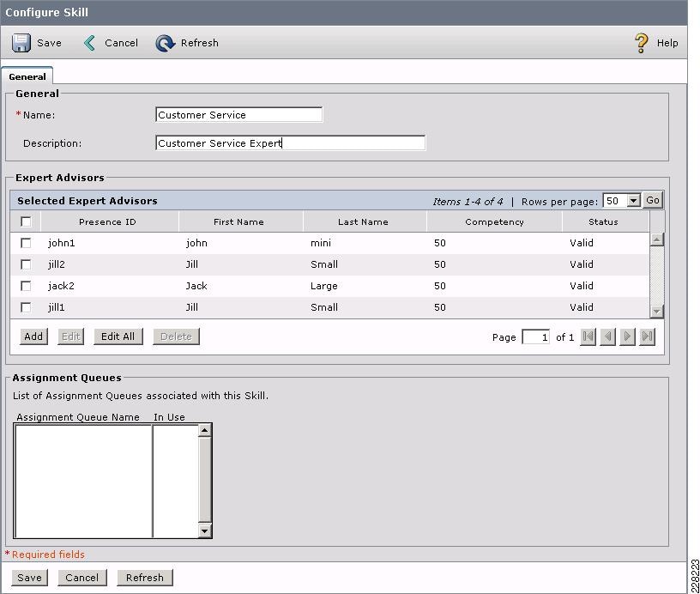Screen dimensions: 700x594
Task: Click the first name cell 'Jack'
Action: tap(196, 286)
